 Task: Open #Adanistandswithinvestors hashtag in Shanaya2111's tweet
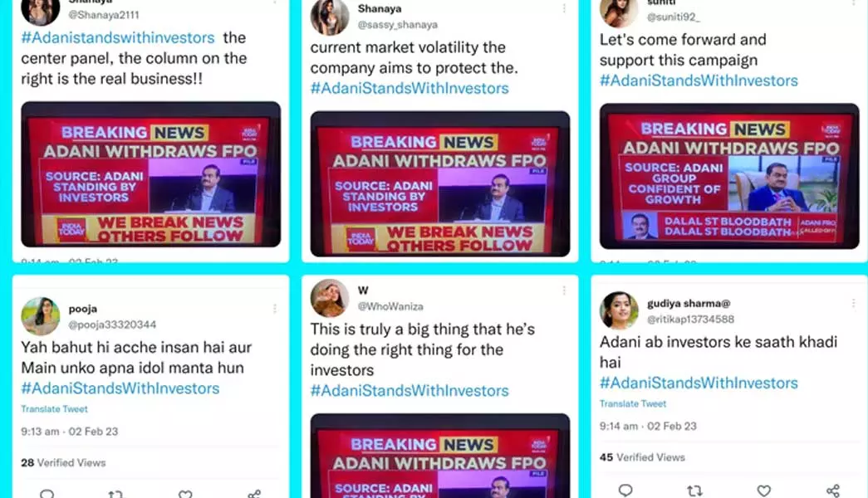tap(118, 37)
